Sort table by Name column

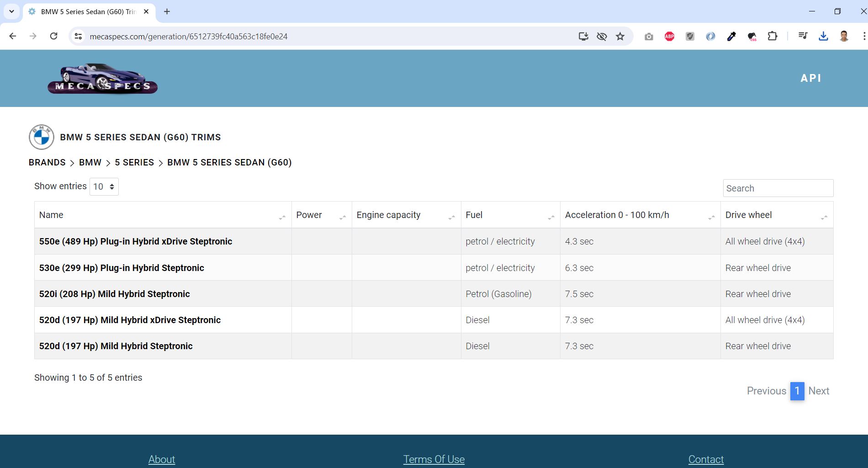(x=163, y=215)
